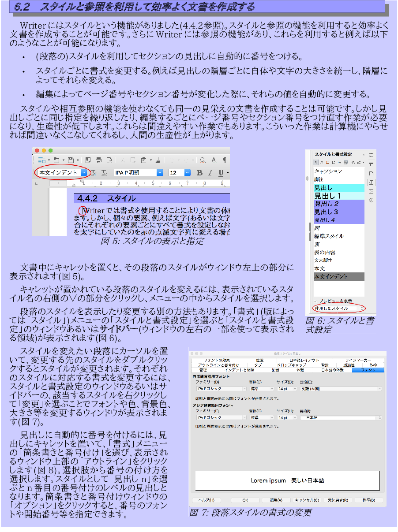The height and width of the screenshot is (532, 398).
Task: Click the Open folder icon in Writer toolbar
Action: 56,160
